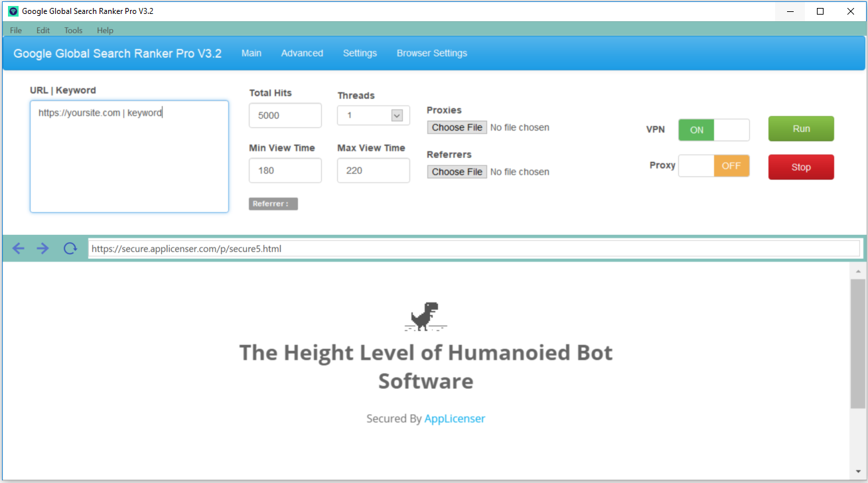Open the File menu

(16, 31)
